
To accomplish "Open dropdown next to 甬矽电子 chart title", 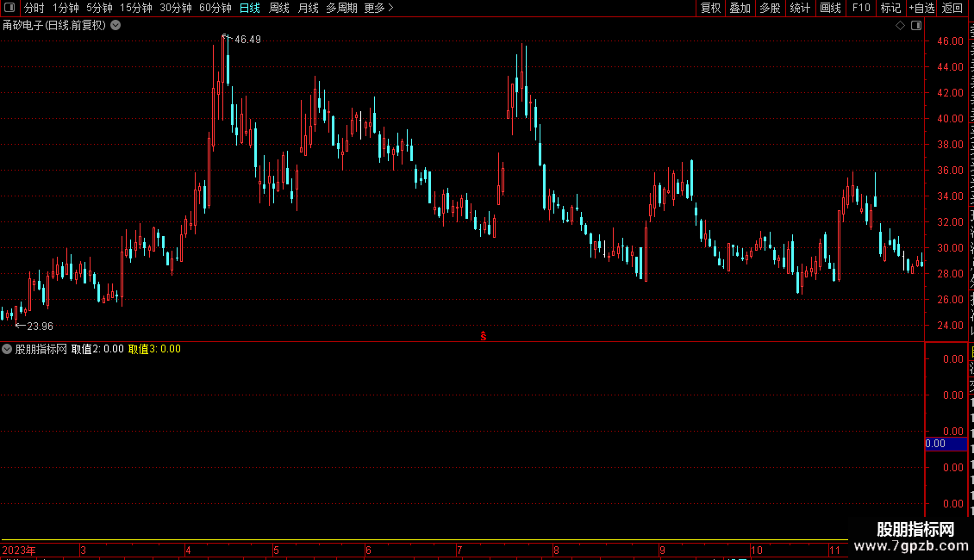I will coord(116,26).
